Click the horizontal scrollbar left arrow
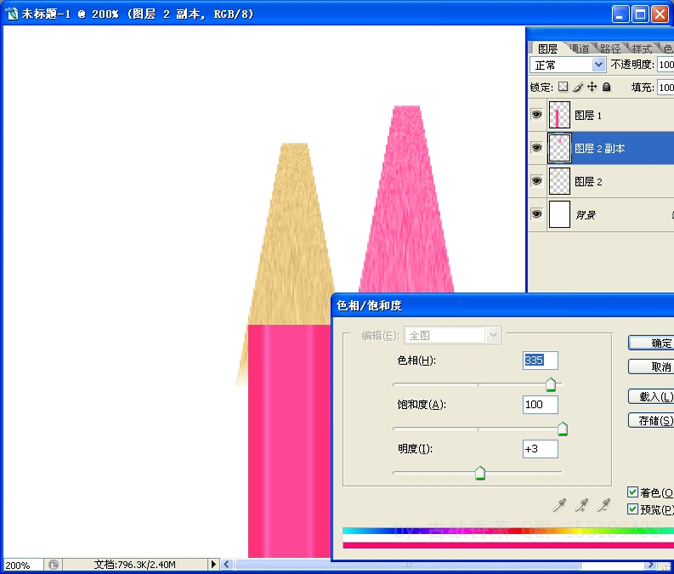Viewport: 674px width, 574px height. click(x=227, y=564)
